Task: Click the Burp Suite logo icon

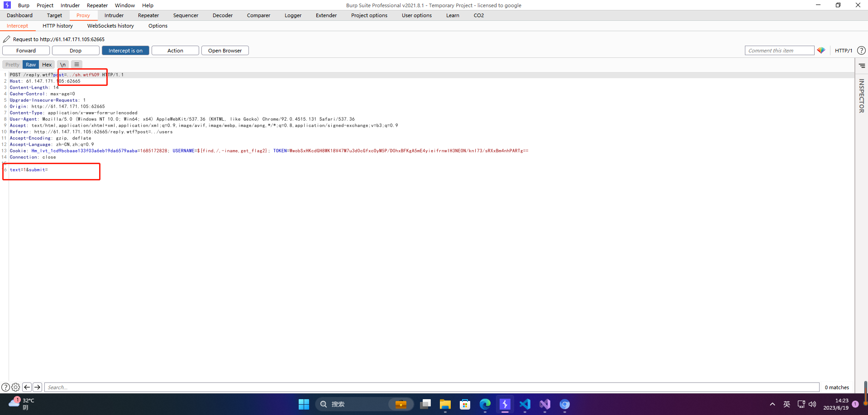Action: click(x=7, y=5)
